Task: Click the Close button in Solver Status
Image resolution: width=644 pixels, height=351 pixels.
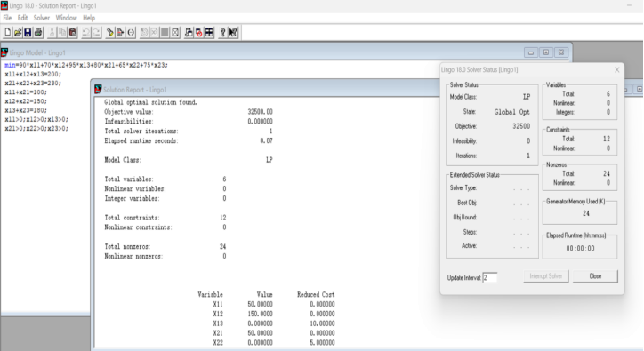Action: click(x=595, y=276)
